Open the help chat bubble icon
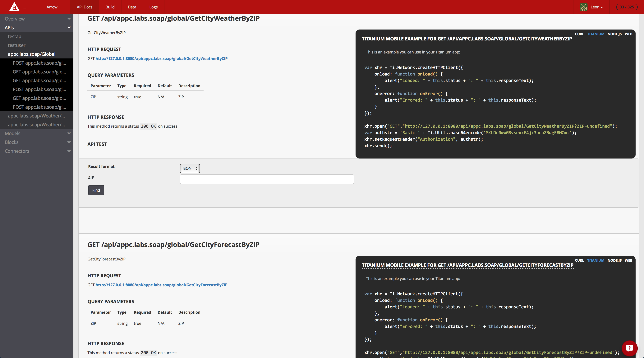 point(629,348)
